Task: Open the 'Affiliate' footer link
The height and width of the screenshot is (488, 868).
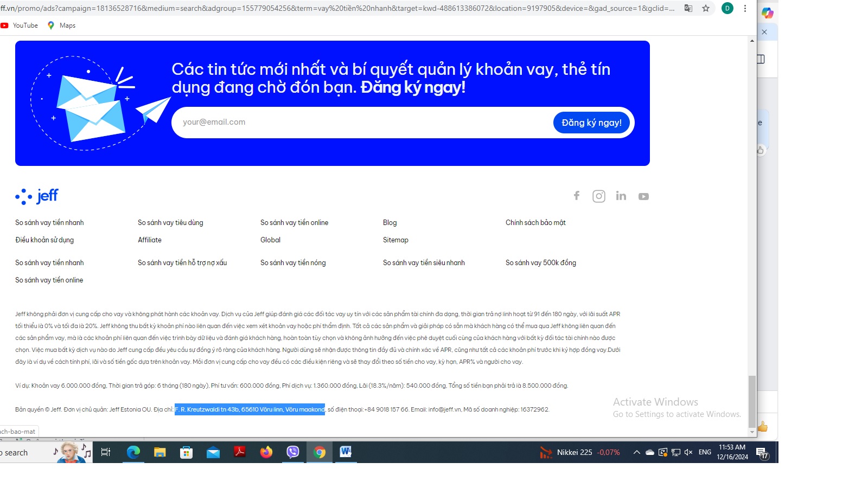Action: (150, 240)
